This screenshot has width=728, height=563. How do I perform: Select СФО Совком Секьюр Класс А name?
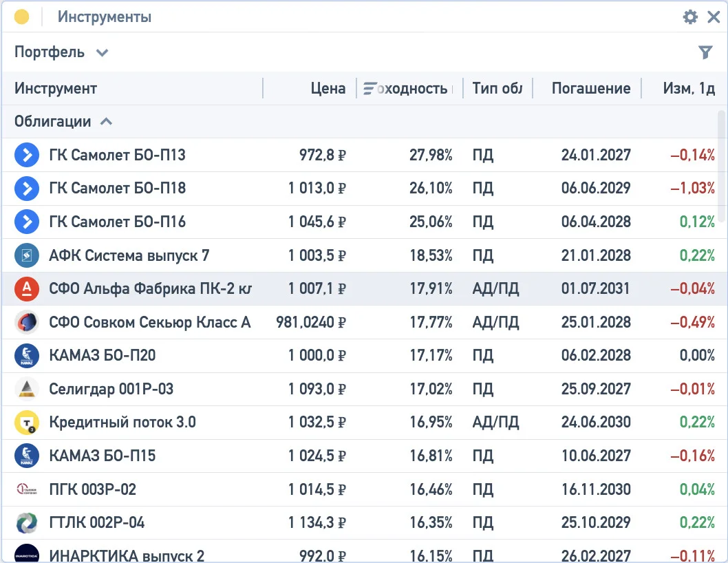pos(150,322)
